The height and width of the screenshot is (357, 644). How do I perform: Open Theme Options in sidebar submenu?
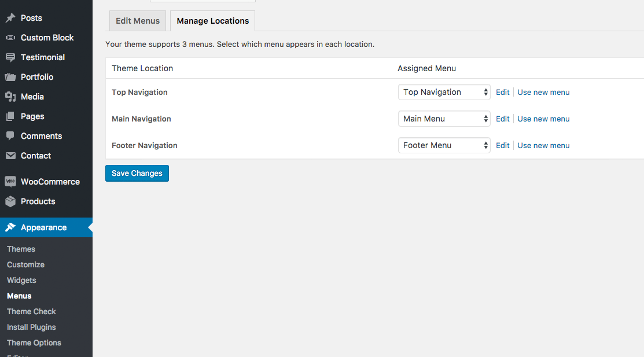34,343
